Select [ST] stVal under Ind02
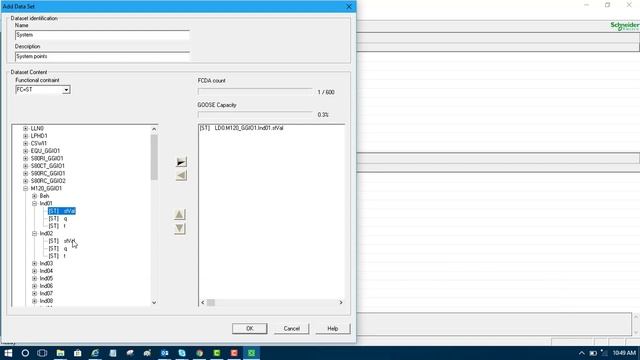This screenshot has height=360, width=640. click(x=62, y=241)
